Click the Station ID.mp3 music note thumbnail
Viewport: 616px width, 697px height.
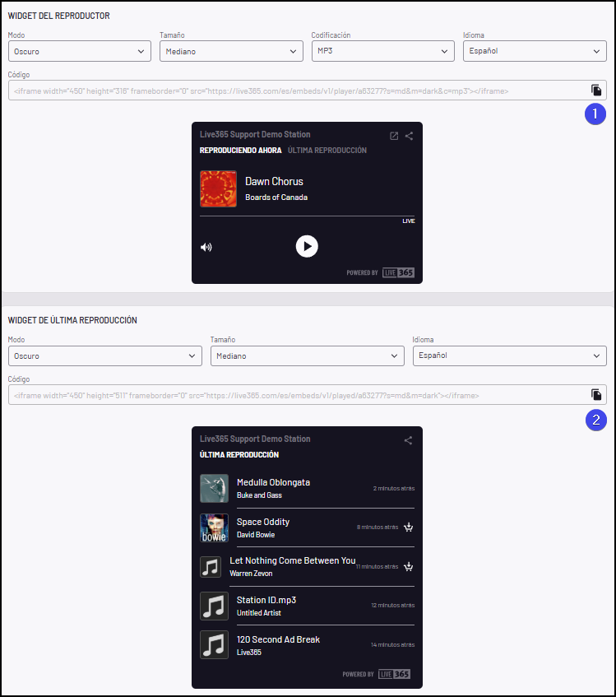point(214,606)
